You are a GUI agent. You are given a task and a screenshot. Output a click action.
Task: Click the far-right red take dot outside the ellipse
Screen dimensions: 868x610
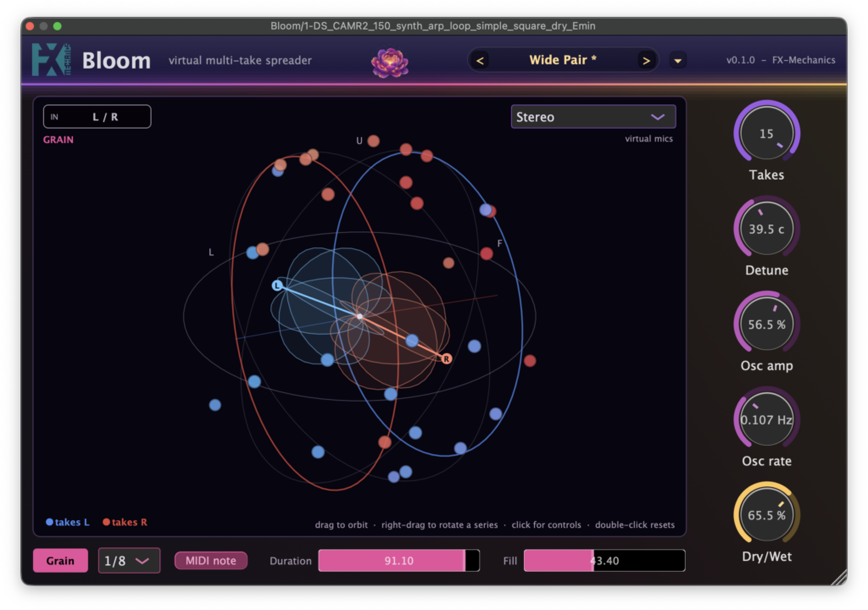tap(530, 361)
